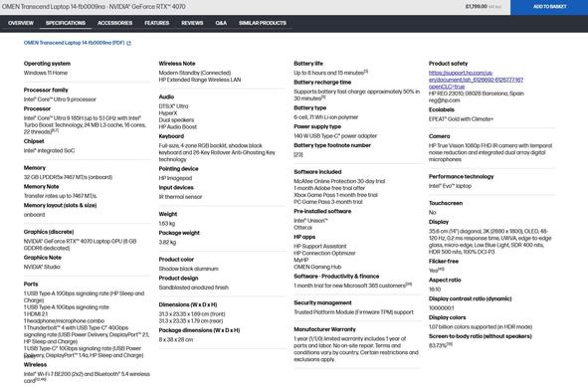Click footnote after screen-to-body ratio percentage

(x=450, y=344)
